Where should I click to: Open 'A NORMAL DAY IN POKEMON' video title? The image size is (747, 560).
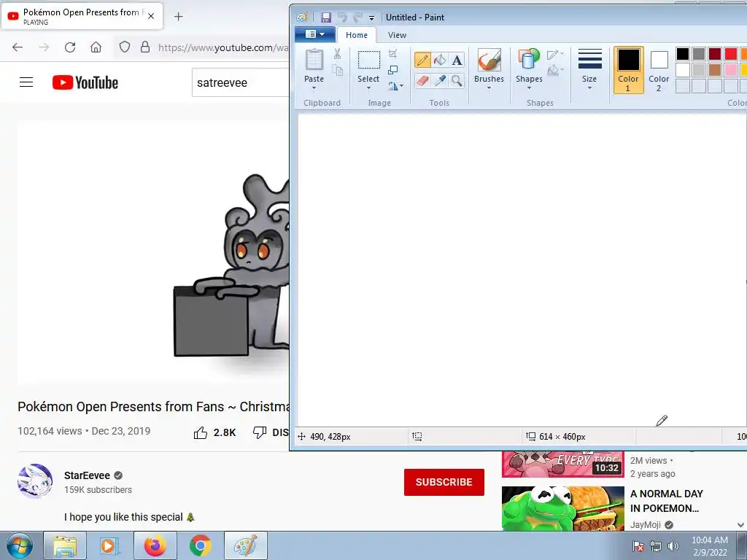pyautogui.click(x=666, y=501)
